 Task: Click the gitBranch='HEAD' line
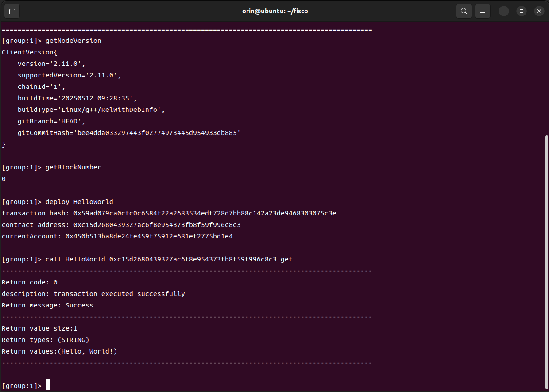coord(51,121)
